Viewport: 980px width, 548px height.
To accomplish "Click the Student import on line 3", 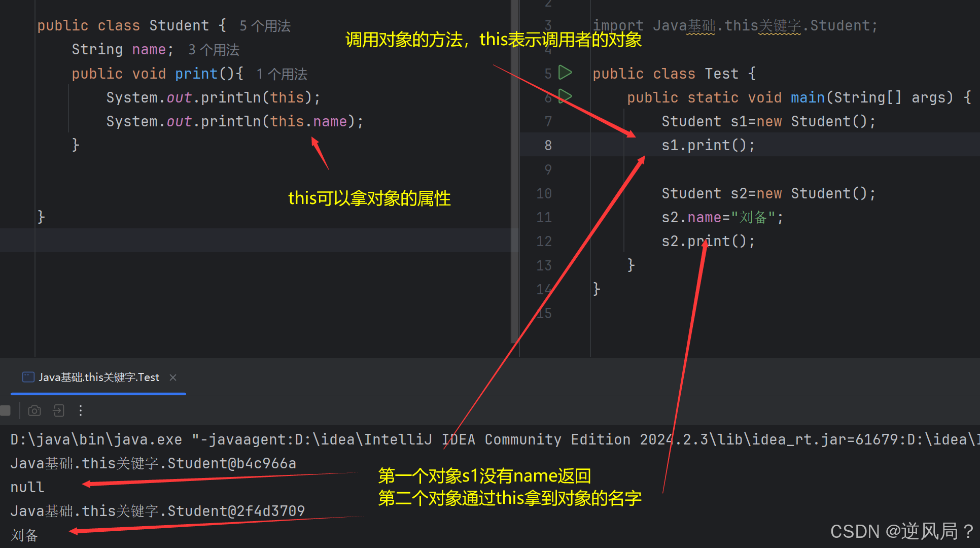I will (x=839, y=26).
